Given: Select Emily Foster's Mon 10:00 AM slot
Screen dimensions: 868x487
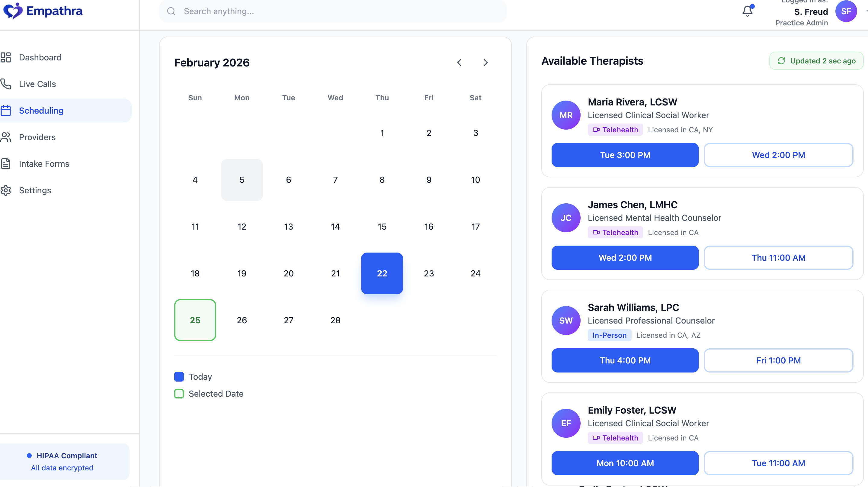Looking at the screenshot, I should click(625, 463).
